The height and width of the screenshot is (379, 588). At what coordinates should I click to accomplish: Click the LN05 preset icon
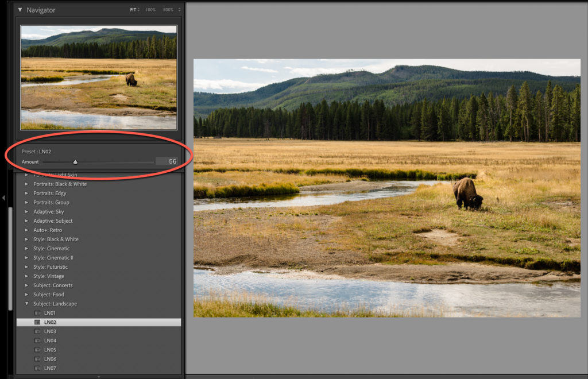pyautogui.click(x=37, y=350)
